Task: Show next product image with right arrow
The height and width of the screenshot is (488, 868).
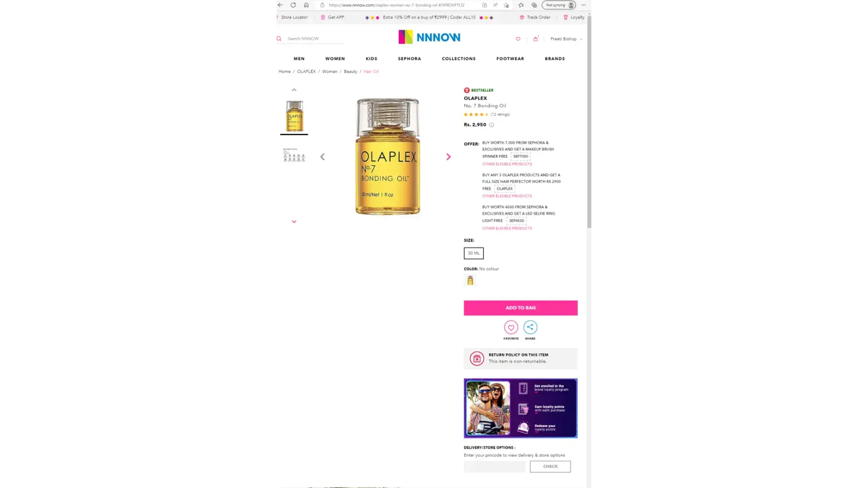Action: 448,157
